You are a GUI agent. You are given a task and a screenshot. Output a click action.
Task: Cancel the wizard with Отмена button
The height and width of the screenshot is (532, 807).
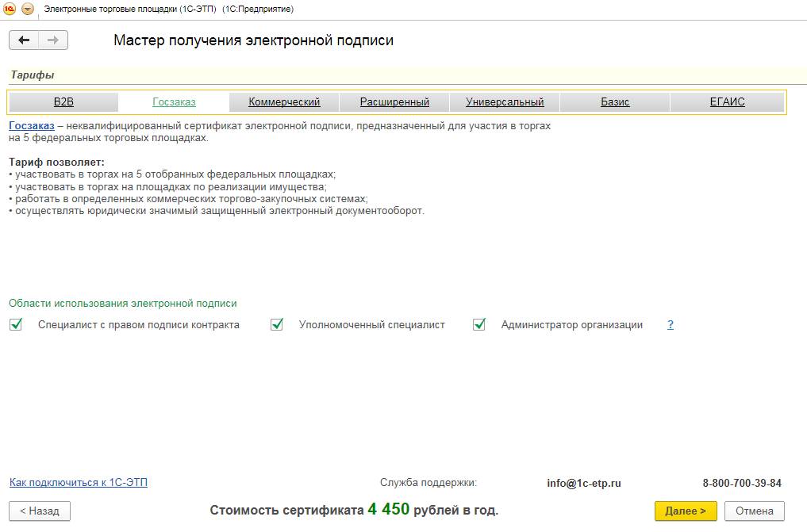tap(755, 511)
